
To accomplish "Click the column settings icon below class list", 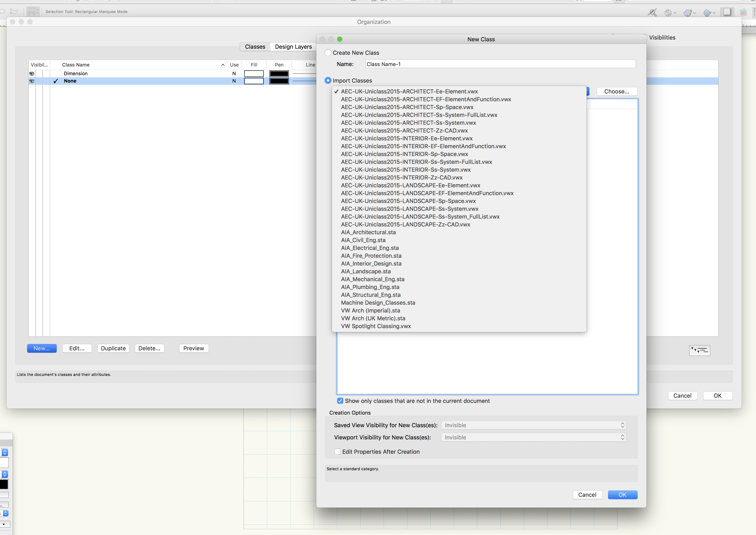I will [x=699, y=350].
